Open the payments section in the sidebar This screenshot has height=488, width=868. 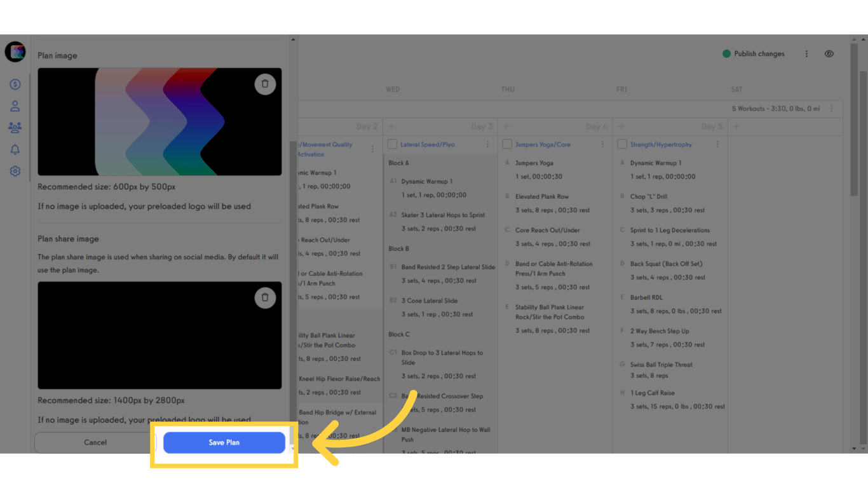pyautogui.click(x=15, y=83)
